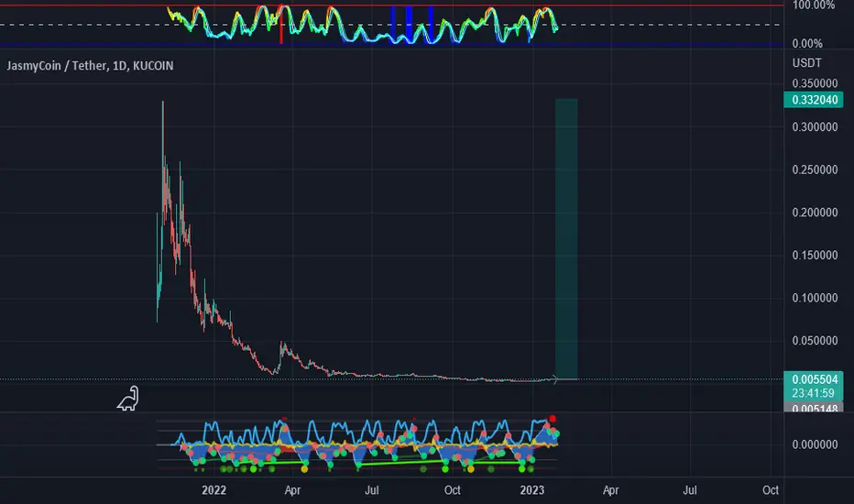This screenshot has height=504, width=854.
Task: Click the red vertical bar in top oscillator
Action: point(281,25)
